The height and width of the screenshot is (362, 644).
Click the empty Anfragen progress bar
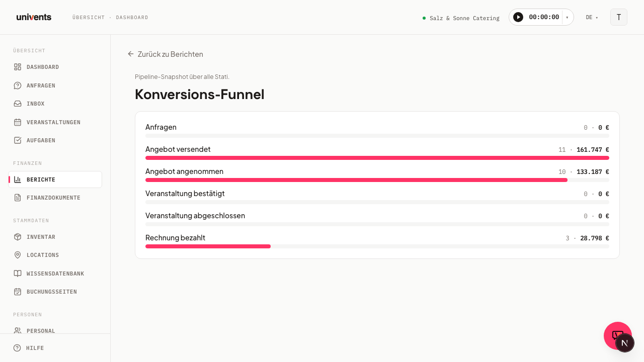click(377, 136)
